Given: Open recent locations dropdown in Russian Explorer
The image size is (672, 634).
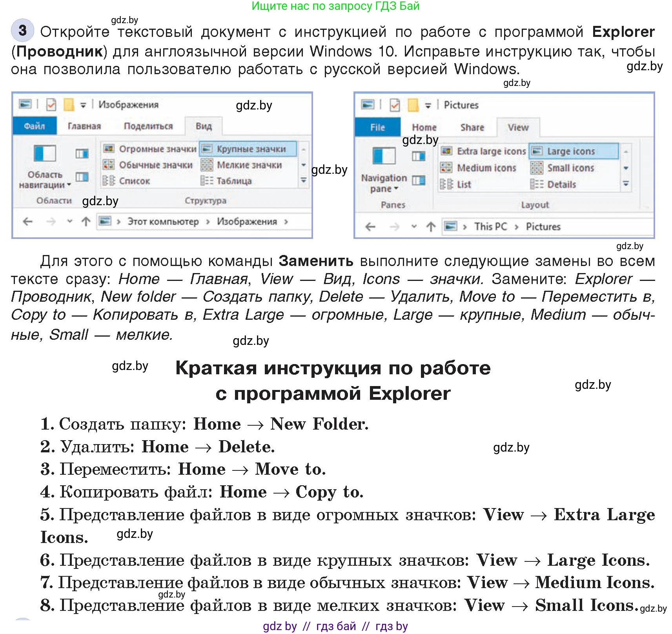Looking at the screenshot, I should pyautogui.click(x=69, y=222).
